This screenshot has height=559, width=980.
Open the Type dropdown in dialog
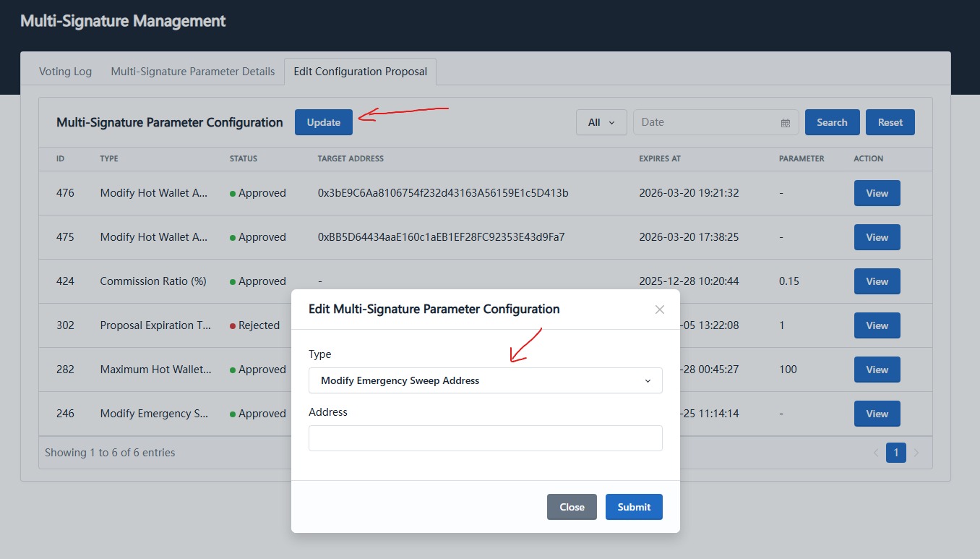click(x=485, y=380)
